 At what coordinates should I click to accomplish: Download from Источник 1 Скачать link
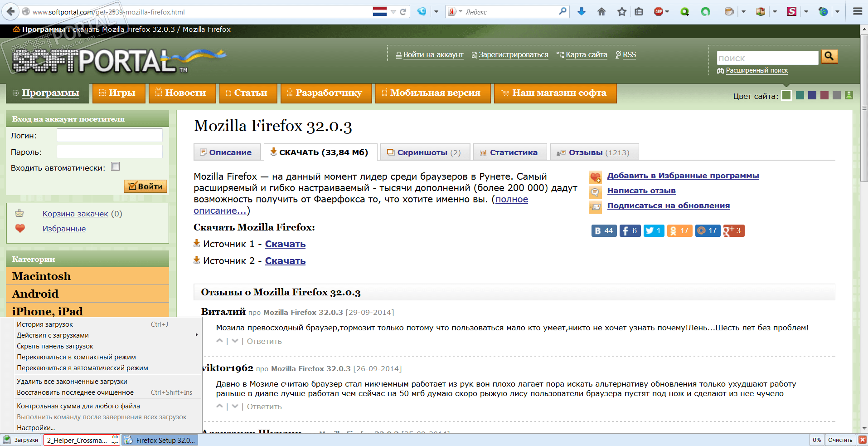[x=285, y=244]
